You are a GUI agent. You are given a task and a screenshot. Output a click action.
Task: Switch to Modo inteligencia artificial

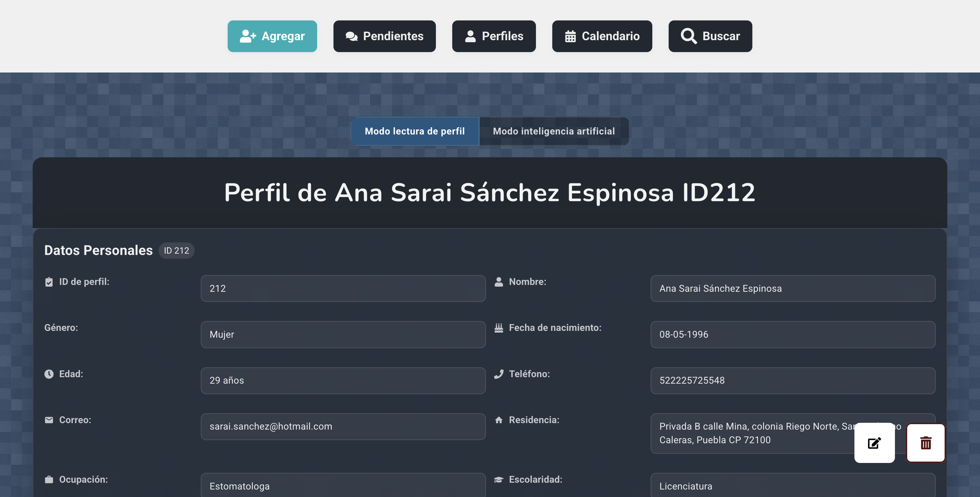pos(554,131)
